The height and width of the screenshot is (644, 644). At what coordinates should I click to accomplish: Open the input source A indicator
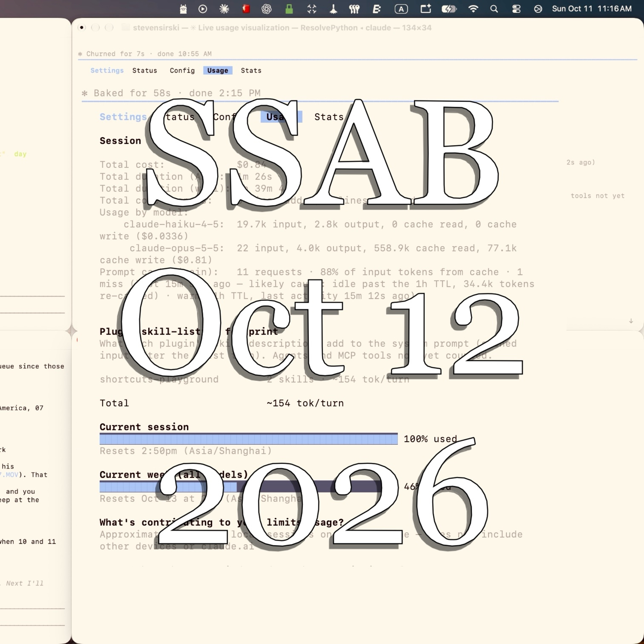(x=401, y=9)
